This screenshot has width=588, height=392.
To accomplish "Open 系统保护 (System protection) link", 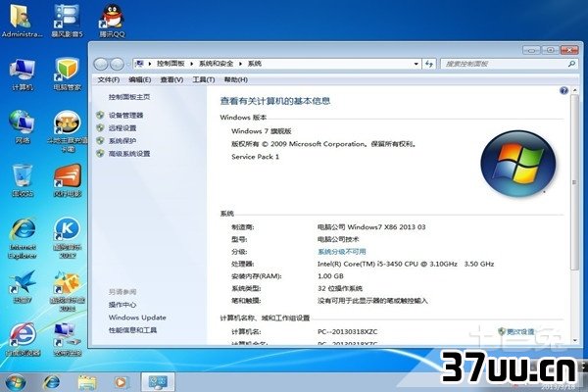I will click(122, 141).
